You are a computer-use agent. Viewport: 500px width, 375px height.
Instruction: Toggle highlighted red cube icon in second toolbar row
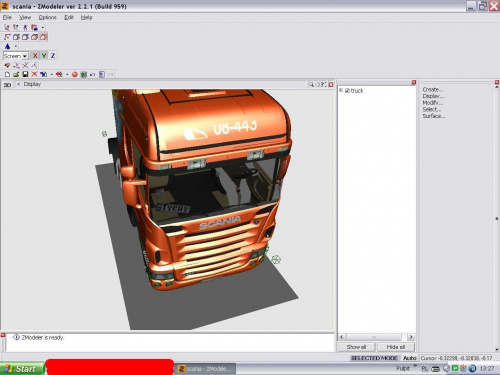pyautogui.click(x=43, y=37)
